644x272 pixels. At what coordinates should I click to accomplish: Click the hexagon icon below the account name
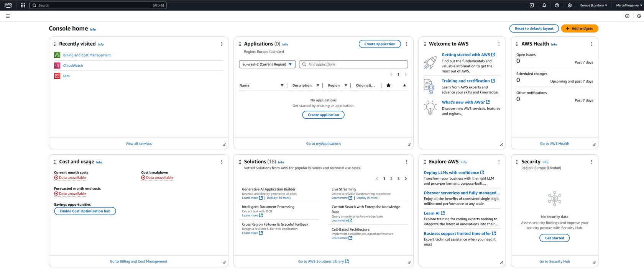coord(639,16)
